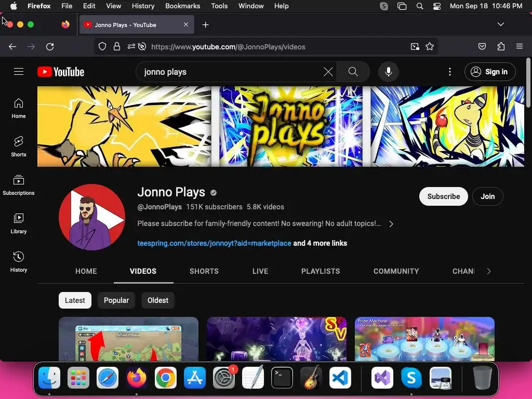Image resolution: width=532 pixels, height=399 pixels.
Task: Open a new tab with plus button
Action: click(x=205, y=25)
